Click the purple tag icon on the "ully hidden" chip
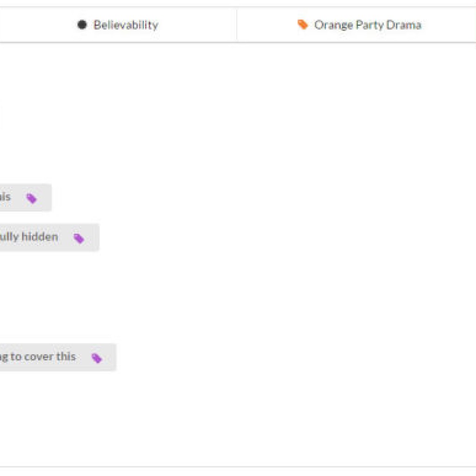The image size is (476, 476). [x=79, y=238]
